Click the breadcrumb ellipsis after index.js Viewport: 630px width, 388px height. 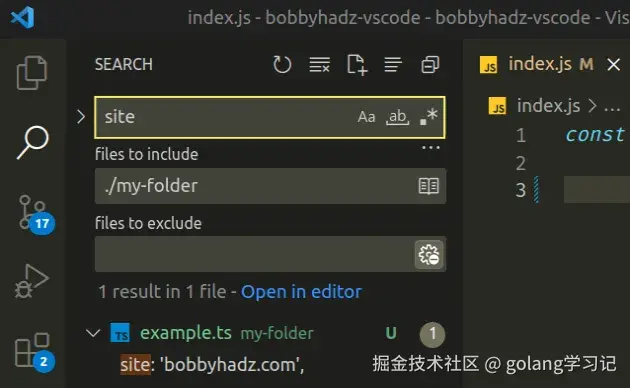[x=612, y=108]
